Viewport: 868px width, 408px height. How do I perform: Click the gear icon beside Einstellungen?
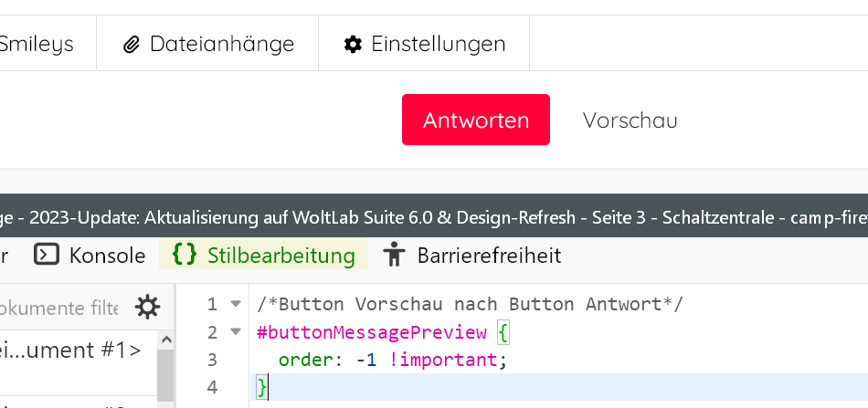(353, 44)
